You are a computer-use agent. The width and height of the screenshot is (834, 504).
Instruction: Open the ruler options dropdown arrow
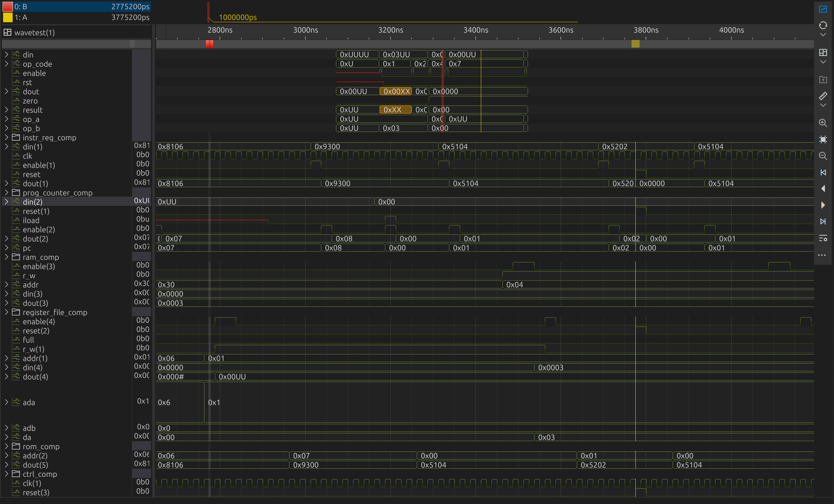[823, 105]
